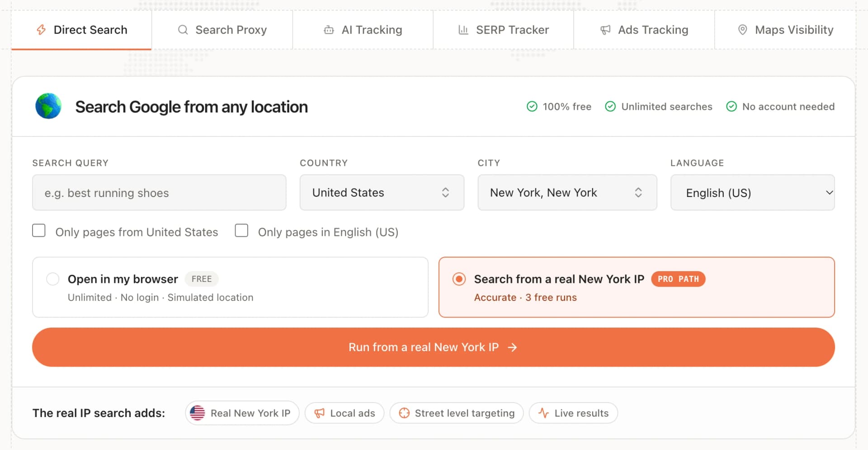Click the FREE badge label
The image size is (868, 450).
[x=202, y=279]
